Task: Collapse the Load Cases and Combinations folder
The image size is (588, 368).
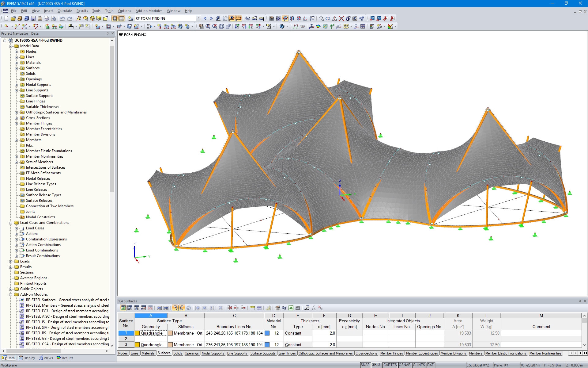Action: click(x=11, y=223)
